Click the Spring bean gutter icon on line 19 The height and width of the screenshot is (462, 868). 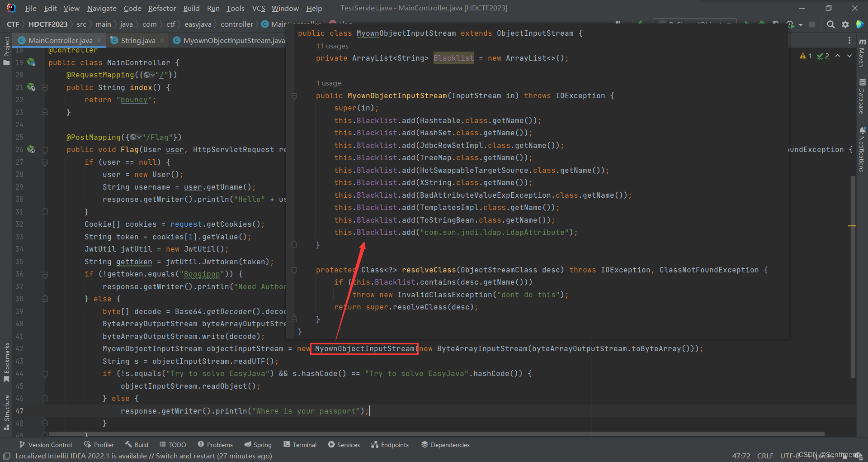tap(31, 62)
